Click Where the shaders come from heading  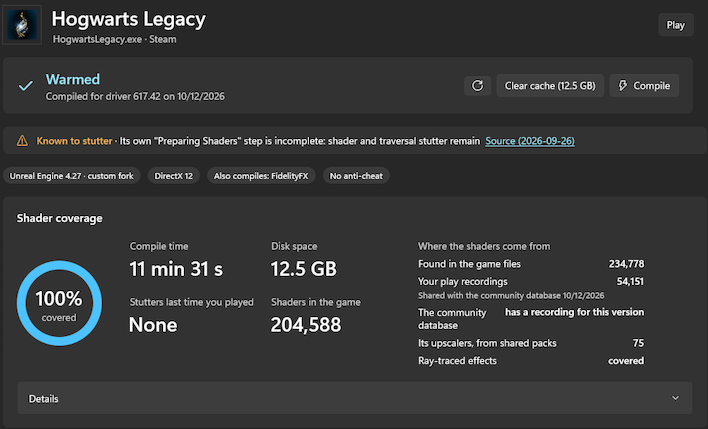(484, 246)
